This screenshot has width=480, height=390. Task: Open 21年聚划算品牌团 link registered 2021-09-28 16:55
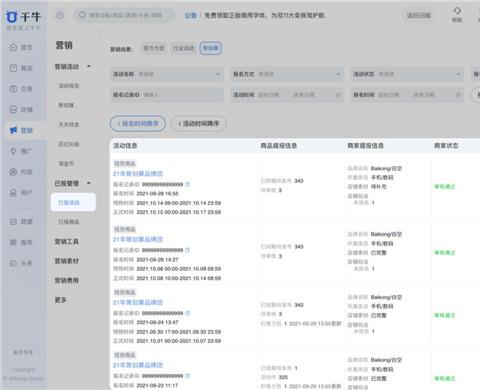tap(138, 174)
